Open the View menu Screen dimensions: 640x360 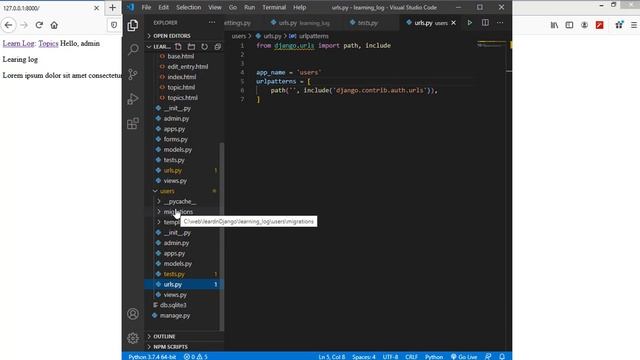point(215,7)
